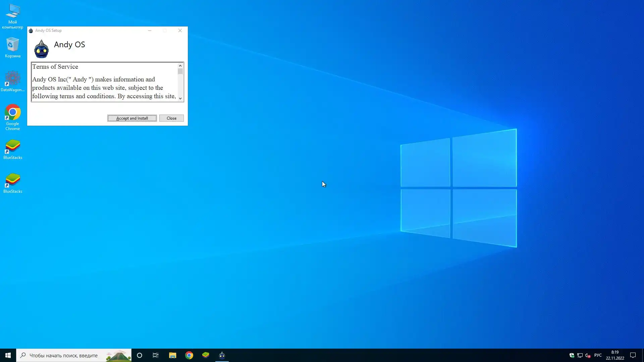This screenshot has height=362, width=644.
Task: Open the Windows Start menu
Action: (8, 355)
